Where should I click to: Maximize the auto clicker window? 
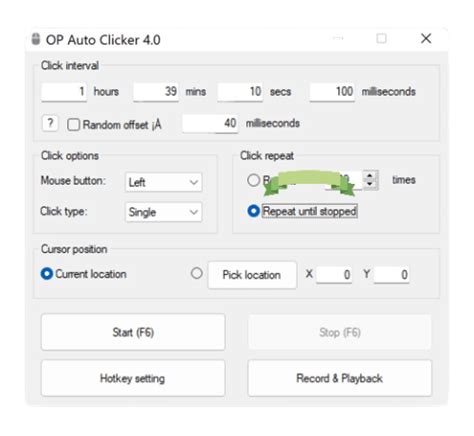coord(382,39)
